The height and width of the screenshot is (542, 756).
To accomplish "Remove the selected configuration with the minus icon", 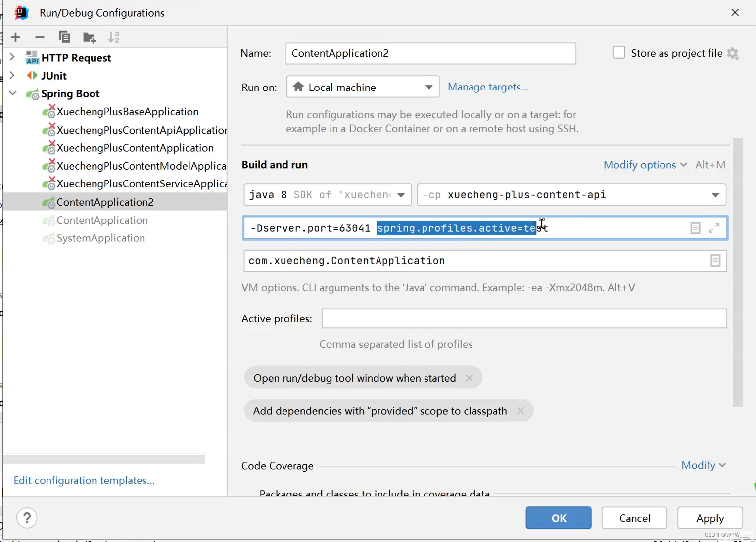I will click(40, 37).
